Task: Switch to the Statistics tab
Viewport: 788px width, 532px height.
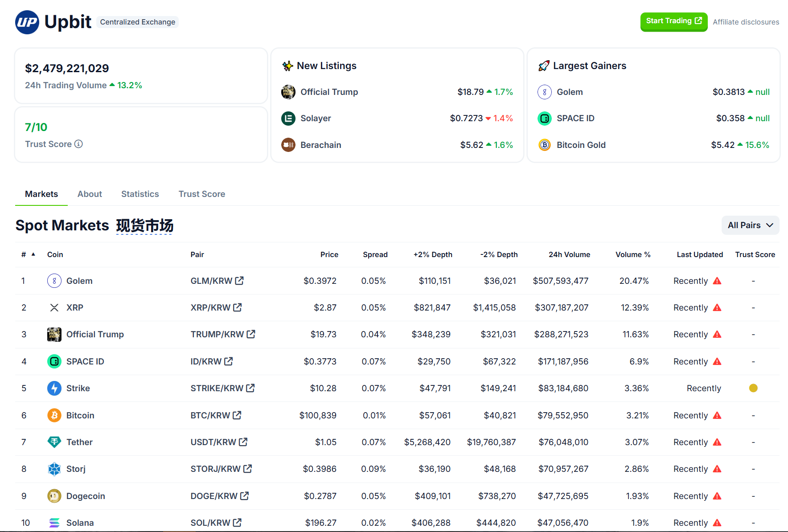Action: [140, 194]
